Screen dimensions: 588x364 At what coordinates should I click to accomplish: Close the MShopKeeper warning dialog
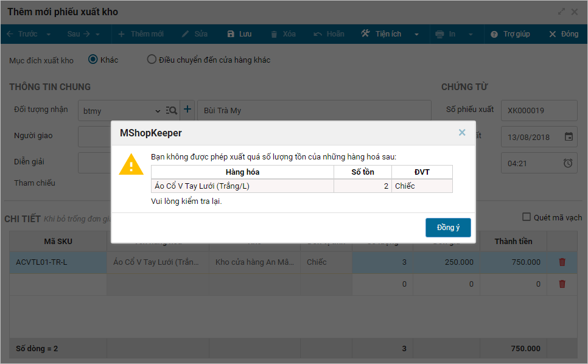point(462,132)
